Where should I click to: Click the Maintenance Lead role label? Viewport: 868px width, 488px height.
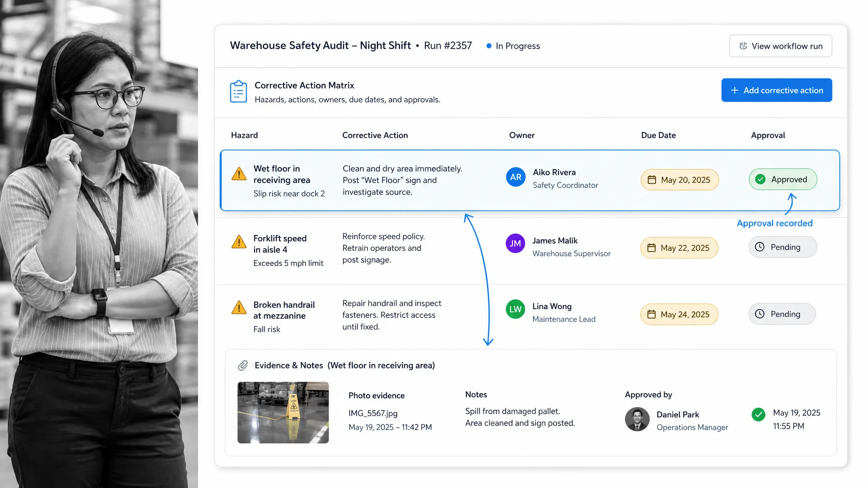point(564,319)
